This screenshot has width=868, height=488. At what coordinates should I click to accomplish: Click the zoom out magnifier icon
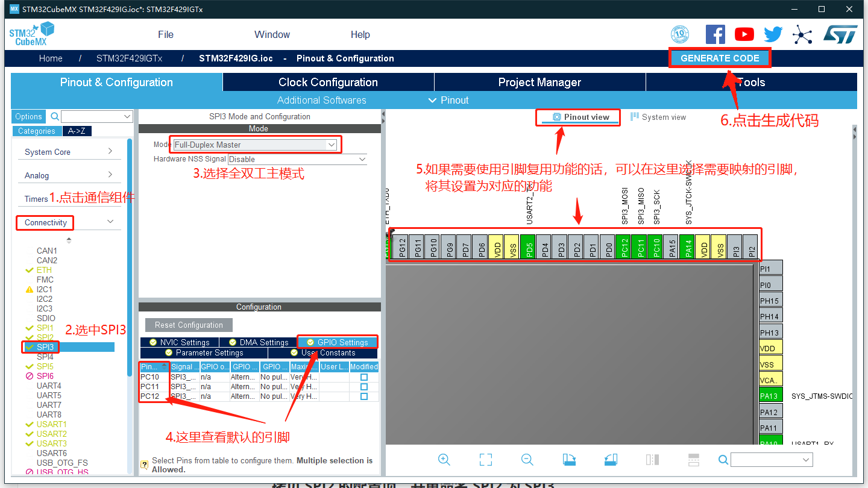pos(527,460)
